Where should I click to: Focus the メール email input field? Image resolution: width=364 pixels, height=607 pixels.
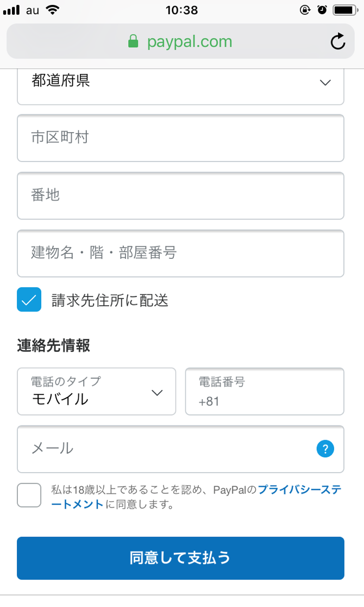[x=163, y=449]
